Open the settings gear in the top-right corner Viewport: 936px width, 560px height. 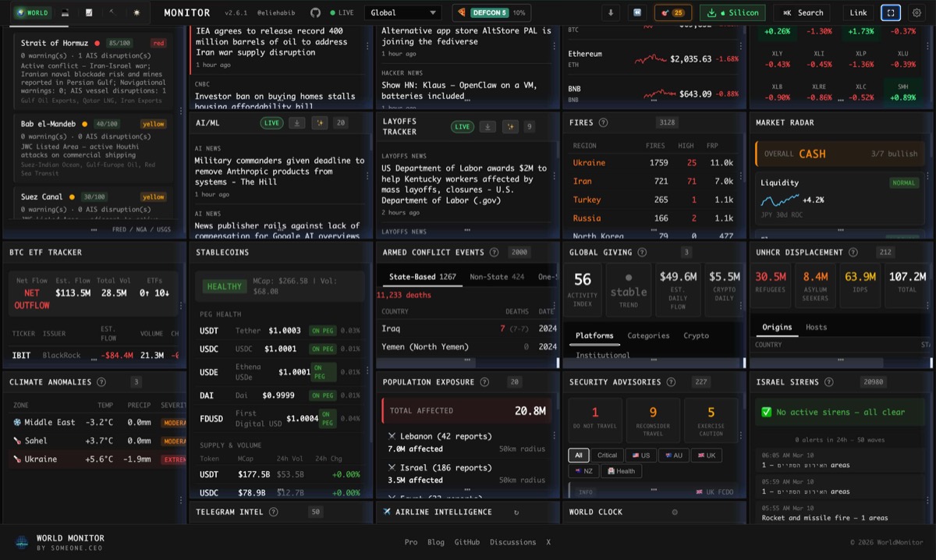(916, 12)
